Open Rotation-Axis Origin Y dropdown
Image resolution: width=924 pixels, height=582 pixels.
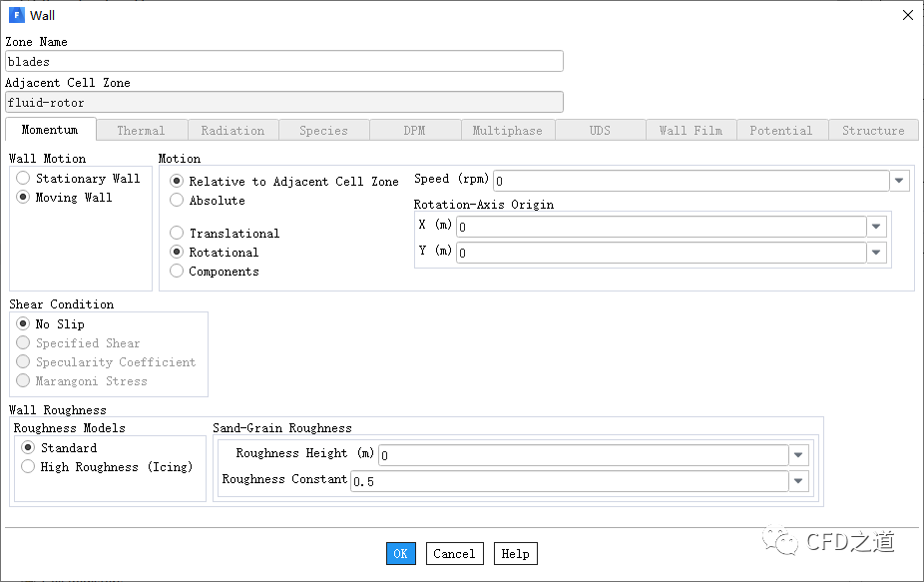tap(877, 253)
